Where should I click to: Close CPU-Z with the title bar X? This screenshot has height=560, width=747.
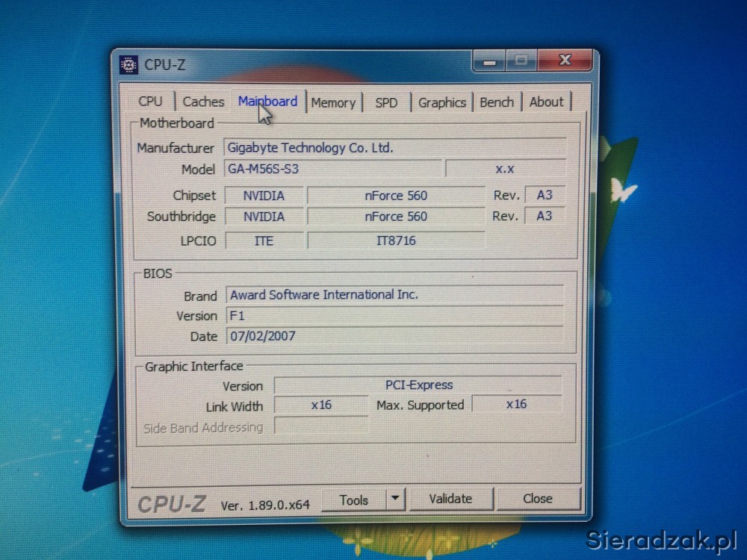point(565,60)
